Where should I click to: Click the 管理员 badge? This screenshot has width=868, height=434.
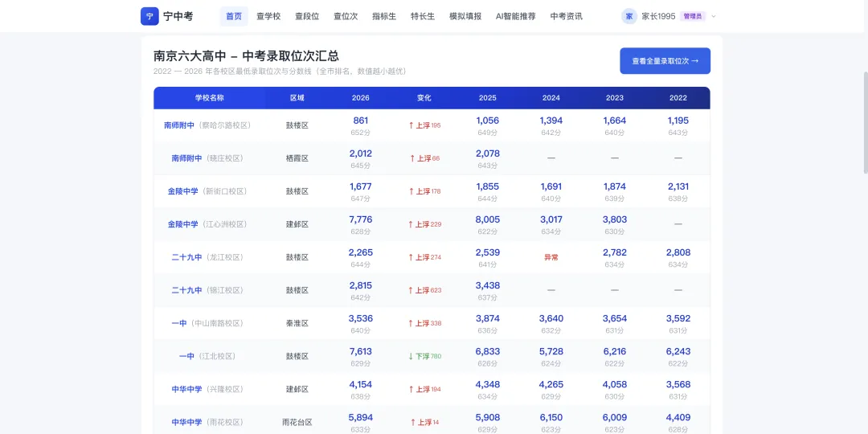(693, 16)
